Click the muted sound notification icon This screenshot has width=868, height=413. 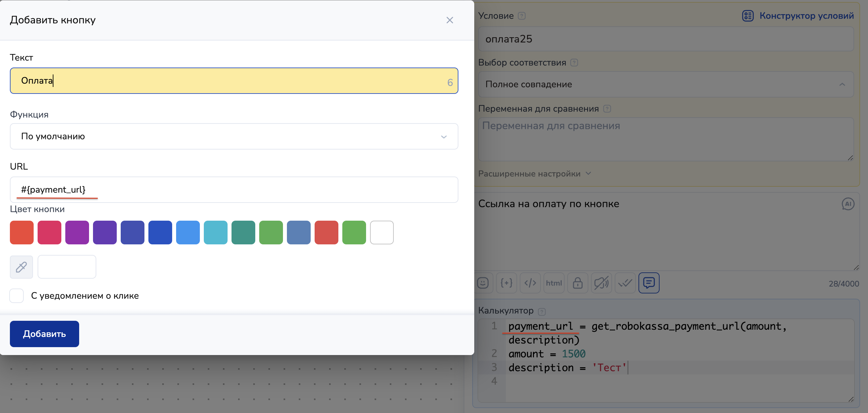[x=601, y=283]
